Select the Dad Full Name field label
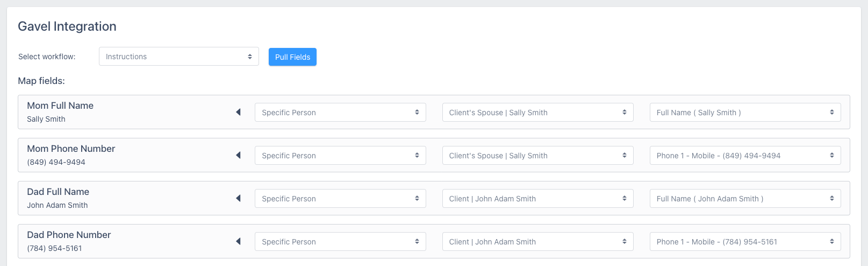 (x=58, y=192)
